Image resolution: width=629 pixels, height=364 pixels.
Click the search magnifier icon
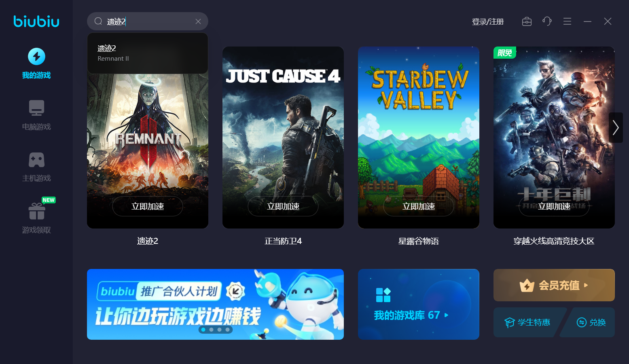coord(98,21)
